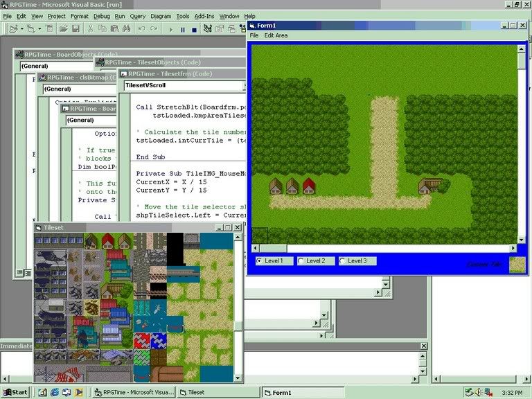Image resolution: width=532 pixels, height=399 pixels.
Task: Open the Edit Area menu in Form1
Action: point(276,35)
